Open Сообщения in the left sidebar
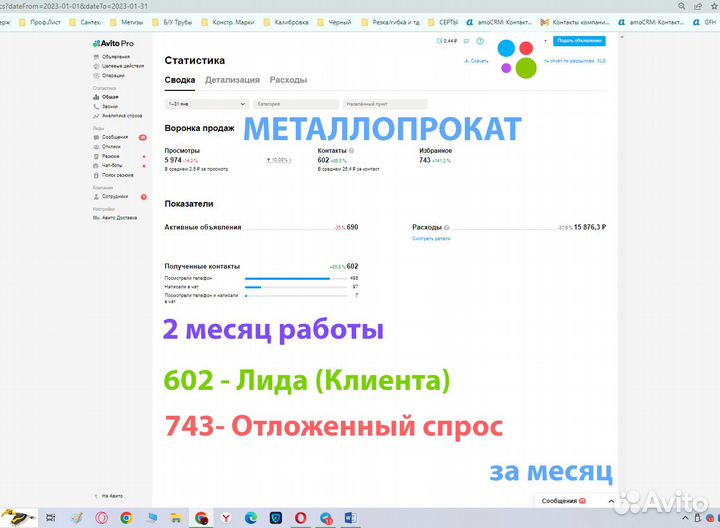 [x=111, y=137]
